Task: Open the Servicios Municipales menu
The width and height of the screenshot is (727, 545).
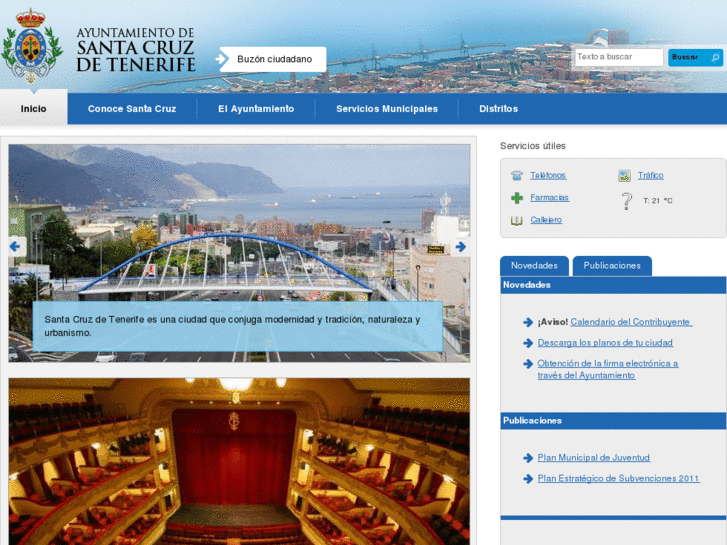Action: (x=387, y=109)
